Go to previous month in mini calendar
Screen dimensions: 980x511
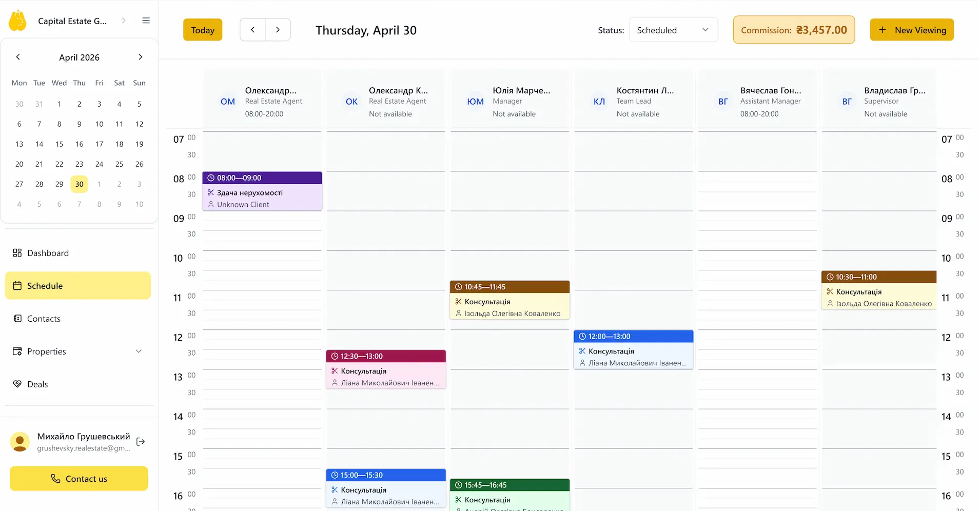[18, 57]
